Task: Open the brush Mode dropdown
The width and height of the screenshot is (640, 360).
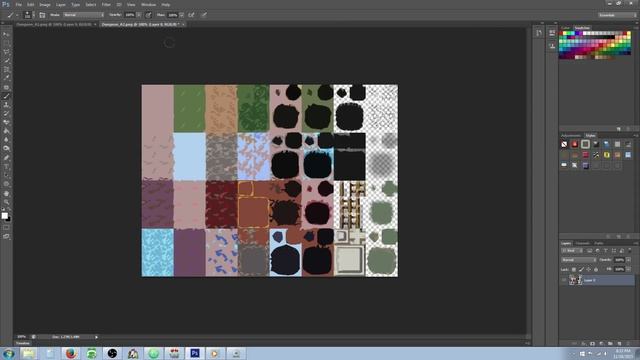Action: click(83, 15)
